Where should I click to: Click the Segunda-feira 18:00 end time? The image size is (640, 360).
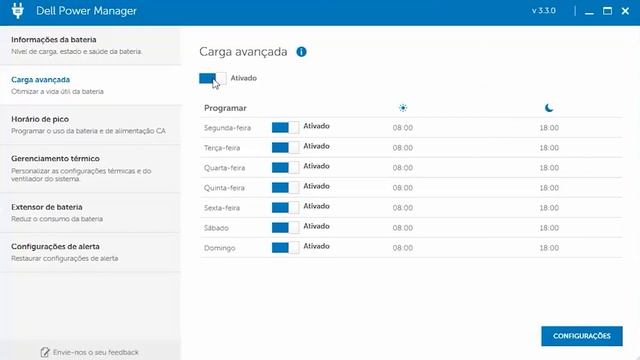tap(549, 128)
